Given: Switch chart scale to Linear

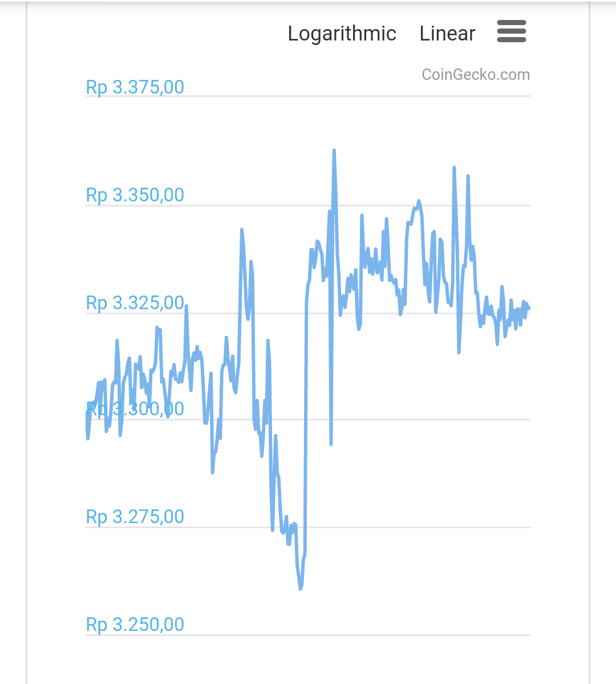Looking at the screenshot, I should coord(447,34).
